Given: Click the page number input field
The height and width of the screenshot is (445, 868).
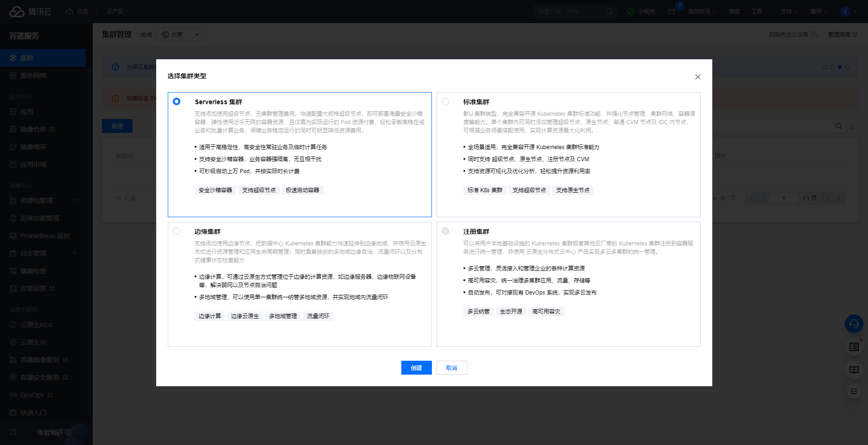Looking at the screenshot, I should pyautogui.click(x=784, y=198).
